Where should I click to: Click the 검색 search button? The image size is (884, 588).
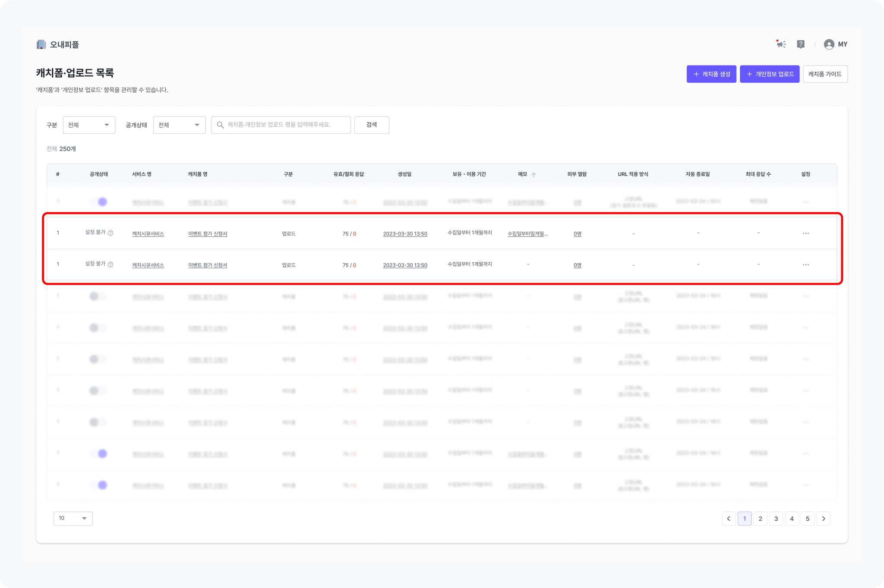(372, 125)
